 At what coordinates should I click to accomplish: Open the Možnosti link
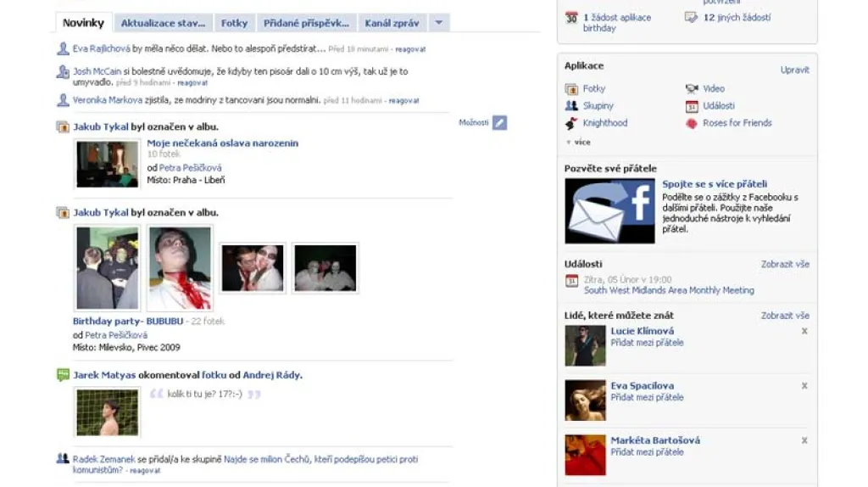coord(473,122)
